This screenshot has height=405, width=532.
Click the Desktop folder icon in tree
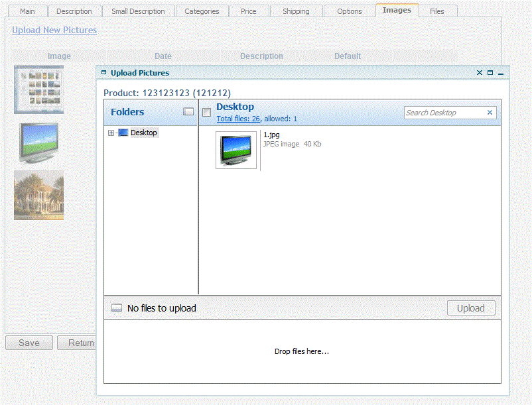[123, 133]
